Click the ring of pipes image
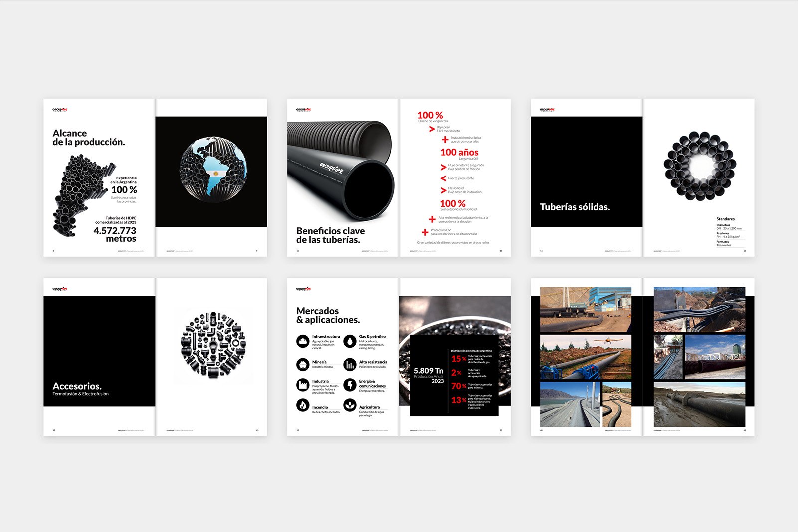This screenshot has height=532, width=798. pyautogui.click(x=700, y=166)
